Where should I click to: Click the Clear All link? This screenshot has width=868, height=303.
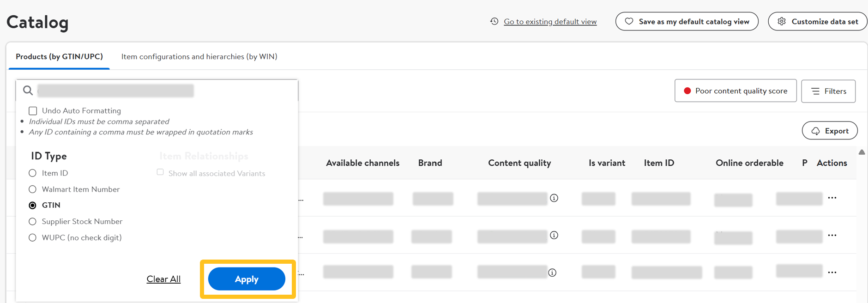click(x=163, y=279)
